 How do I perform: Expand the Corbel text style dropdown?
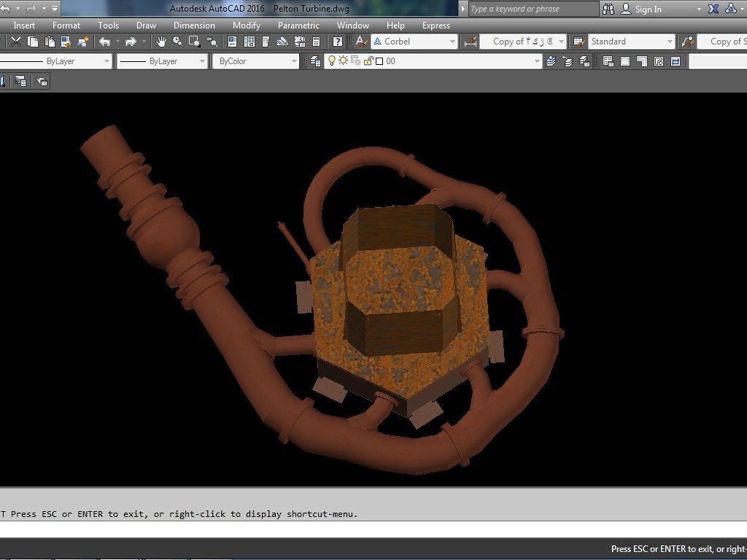click(x=452, y=42)
